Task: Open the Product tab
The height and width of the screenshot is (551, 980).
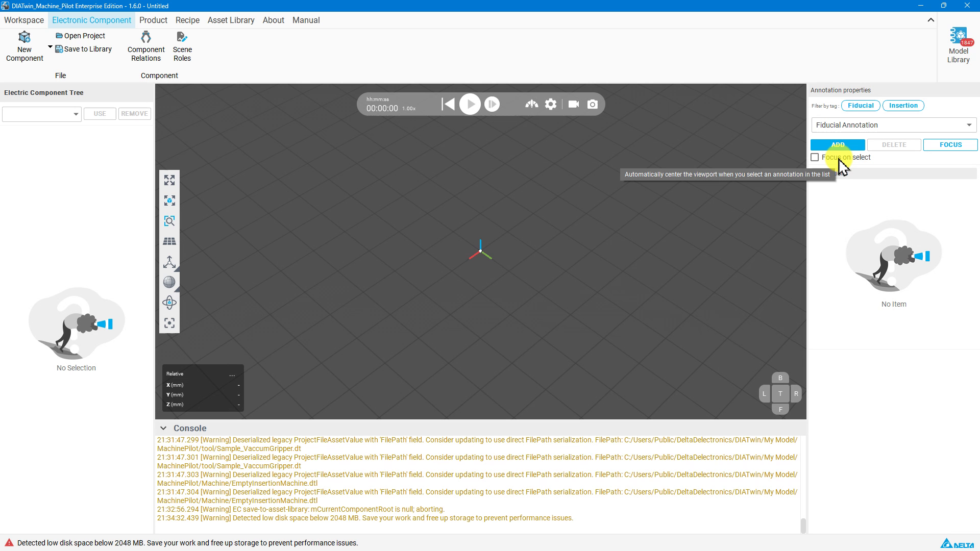Action: [x=153, y=20]
